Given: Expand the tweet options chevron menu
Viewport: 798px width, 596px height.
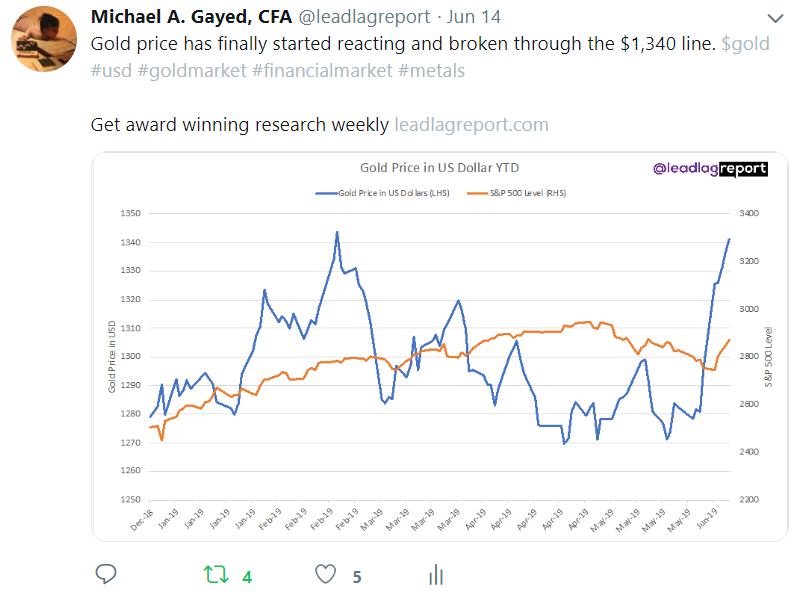Looking at the screenshot, I should [x=775, y=19].
